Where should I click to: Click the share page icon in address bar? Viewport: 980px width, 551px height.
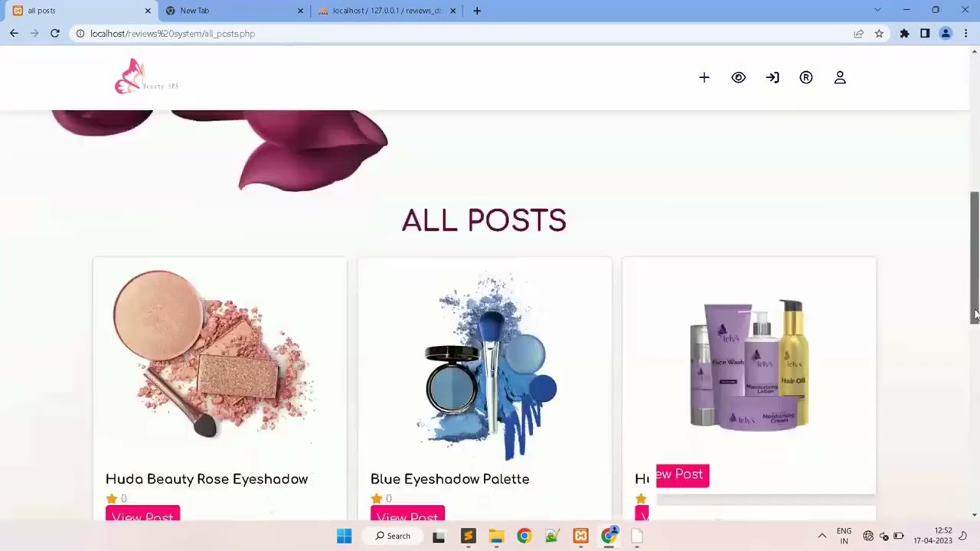coord(858,34)
